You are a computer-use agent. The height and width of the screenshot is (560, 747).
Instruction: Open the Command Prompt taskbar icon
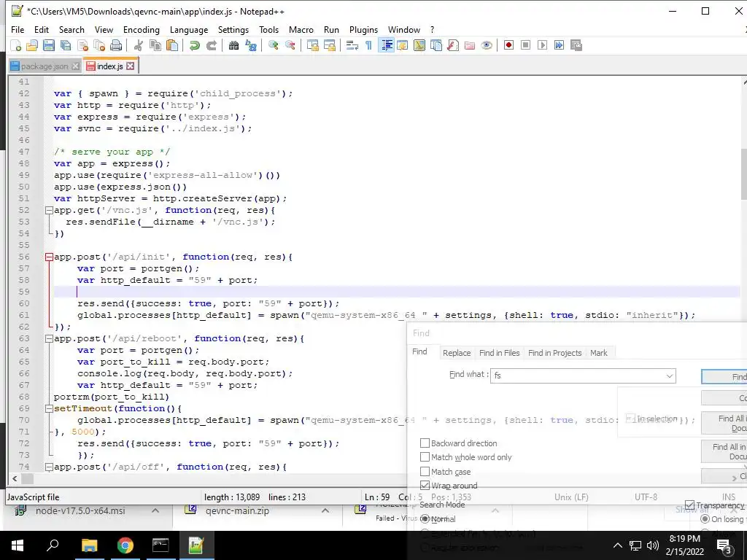(x=160, y=545)
